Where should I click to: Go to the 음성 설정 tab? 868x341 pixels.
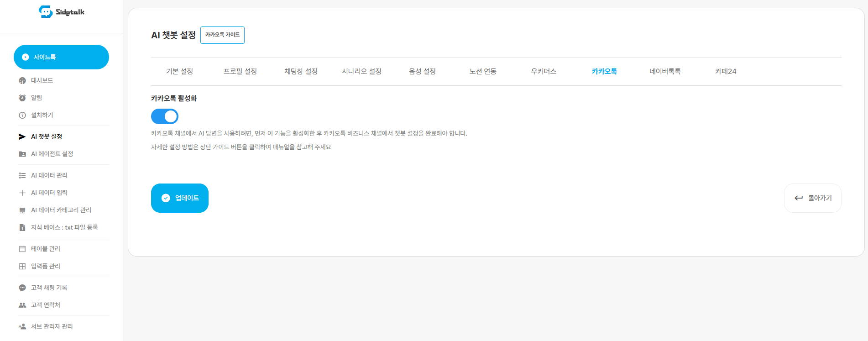422,71
